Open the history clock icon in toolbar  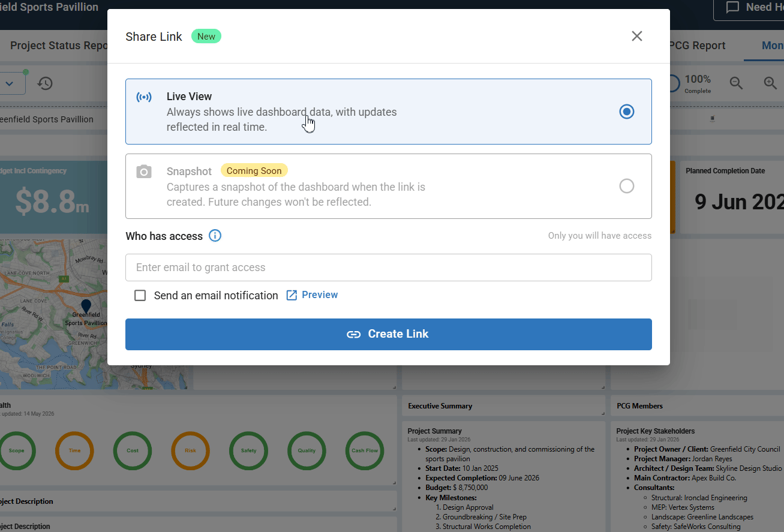pyautogui.click(x=45, y=83)
